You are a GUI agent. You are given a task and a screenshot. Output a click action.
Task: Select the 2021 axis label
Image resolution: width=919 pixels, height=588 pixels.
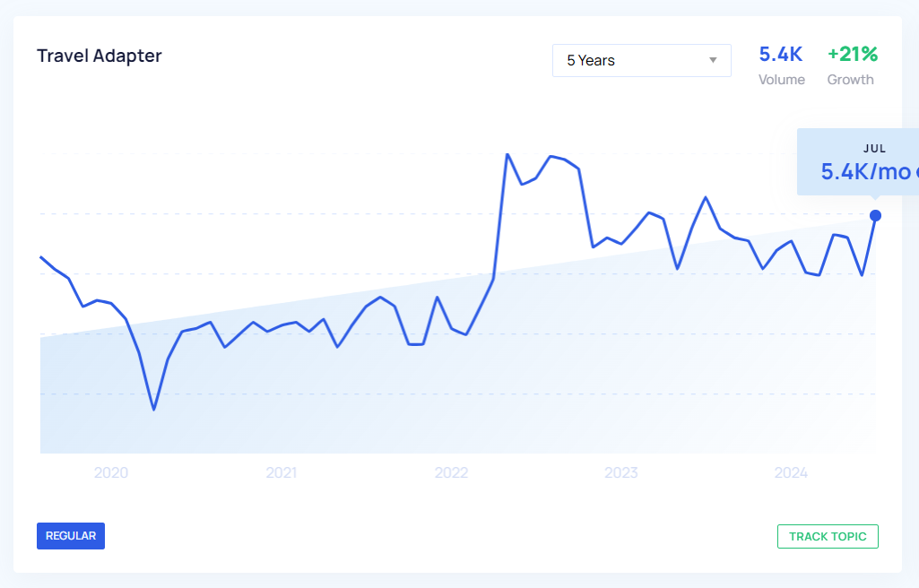(282, 473)
